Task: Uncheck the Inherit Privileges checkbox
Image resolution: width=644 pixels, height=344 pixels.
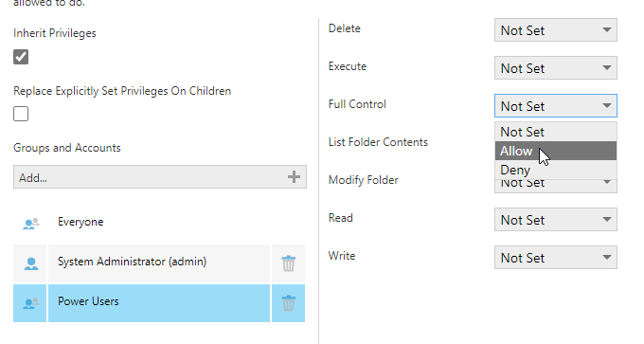Action: coord(21,57)
